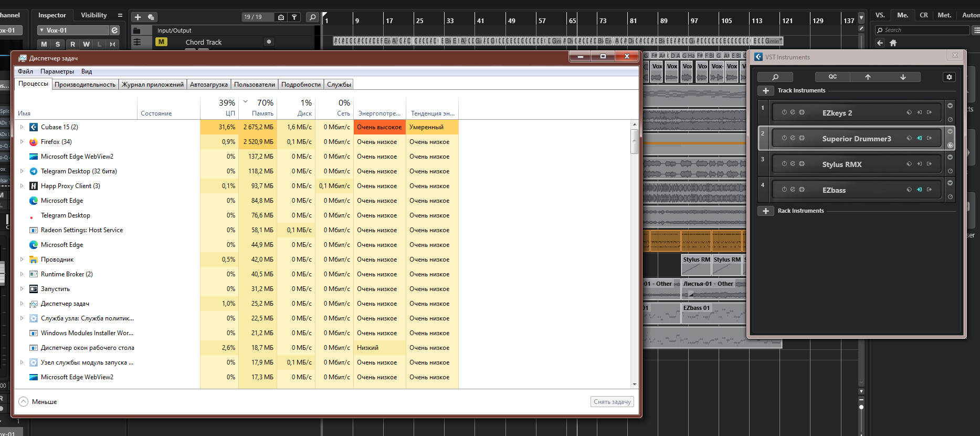The height and width of the screenshot is (436, 980).
Task: Sort processes by the ЦП column header
Action: [219, 108]
